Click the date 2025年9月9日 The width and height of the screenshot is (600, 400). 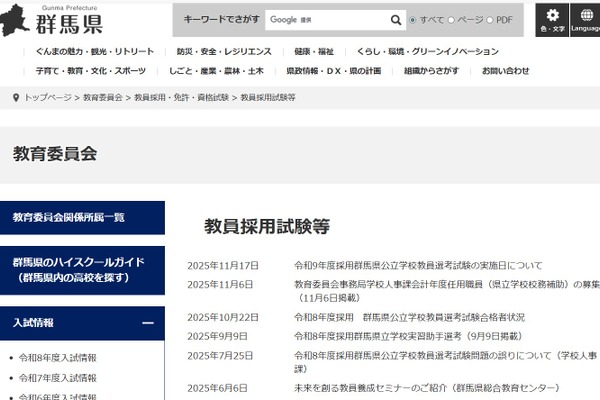click(x=217, y=336)
